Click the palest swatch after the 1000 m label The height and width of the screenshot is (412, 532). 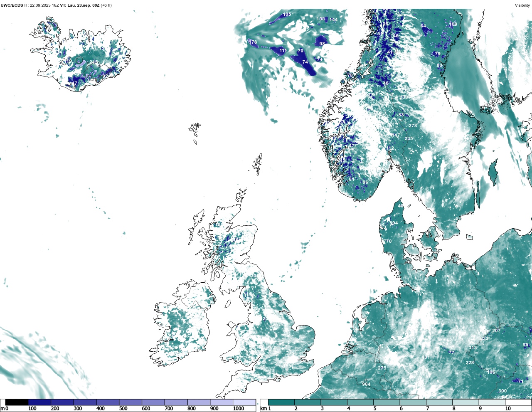(x=244, y=402)
